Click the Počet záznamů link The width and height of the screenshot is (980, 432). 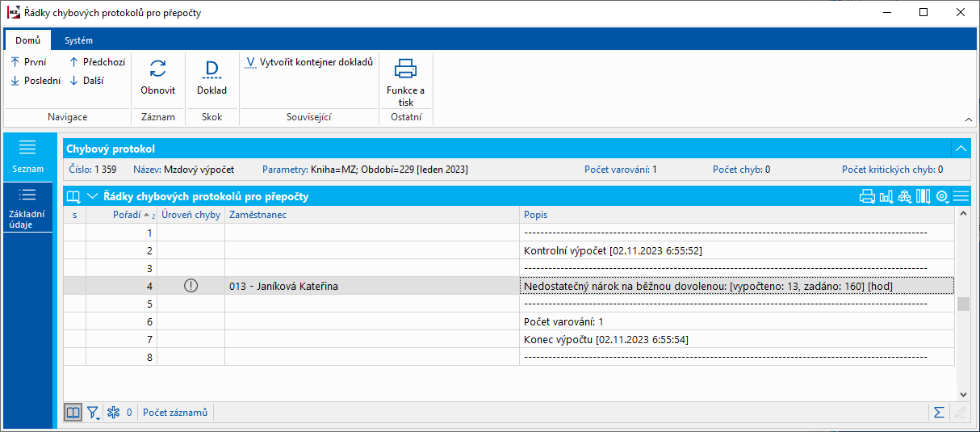coord(175,413)
